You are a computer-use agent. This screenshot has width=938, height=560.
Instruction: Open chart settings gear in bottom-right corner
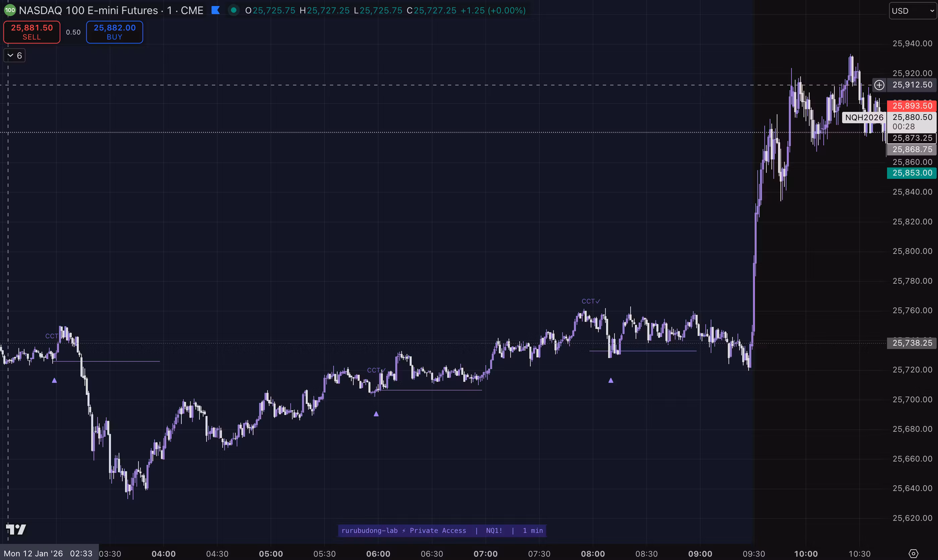913,554
